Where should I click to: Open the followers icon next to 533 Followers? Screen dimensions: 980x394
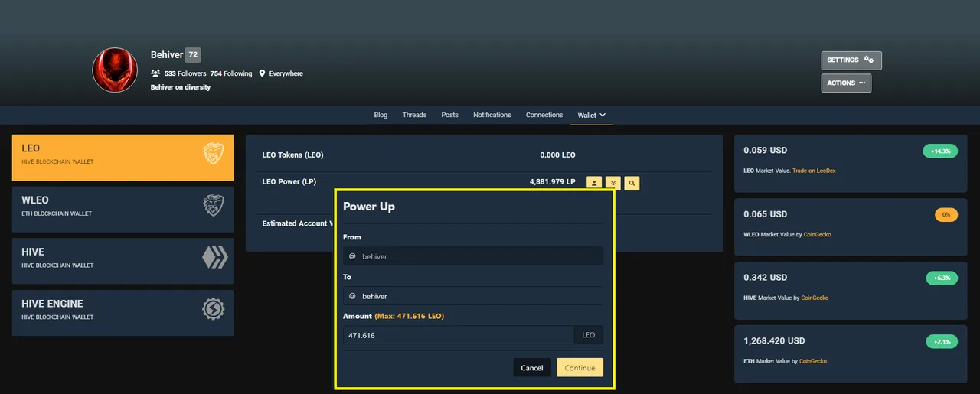coord(155,73)
